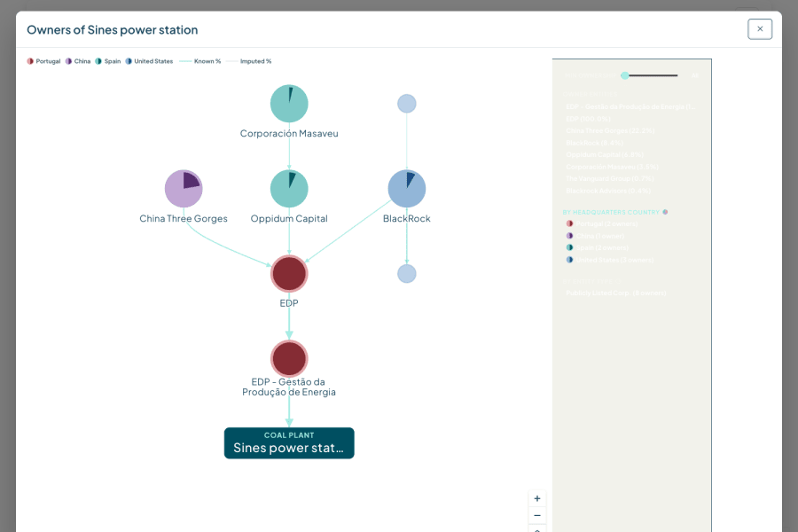Screen dimensions: 798x532
Task: Select China Three Gorges (22.2%) entry
Action: click(x=610, y=131)
